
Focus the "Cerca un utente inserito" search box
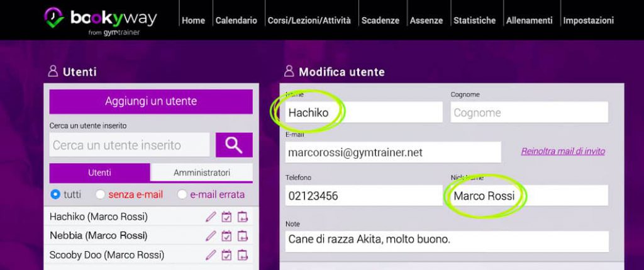coord(130,145)
